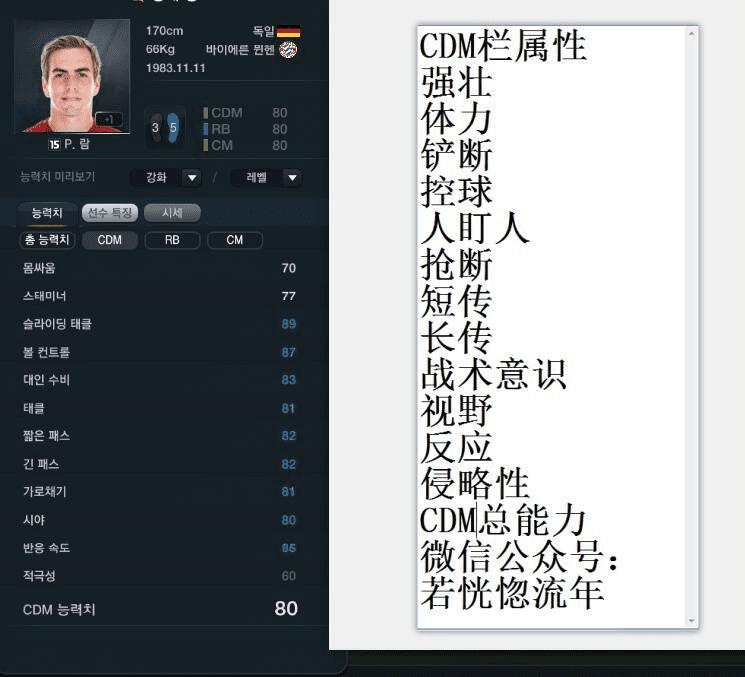Click the preferred foot boots icon
This screenshot has width=745, height=677.
[164, 128]
